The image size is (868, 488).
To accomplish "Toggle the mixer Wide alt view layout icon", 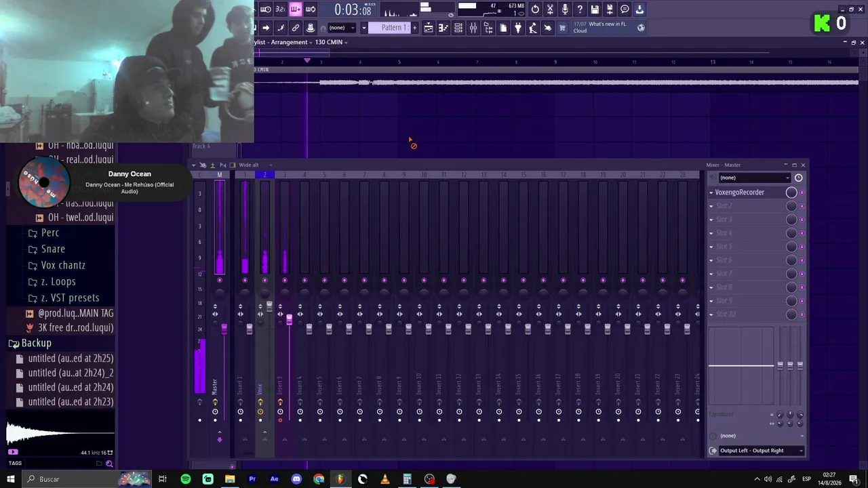I will point(233,165).
